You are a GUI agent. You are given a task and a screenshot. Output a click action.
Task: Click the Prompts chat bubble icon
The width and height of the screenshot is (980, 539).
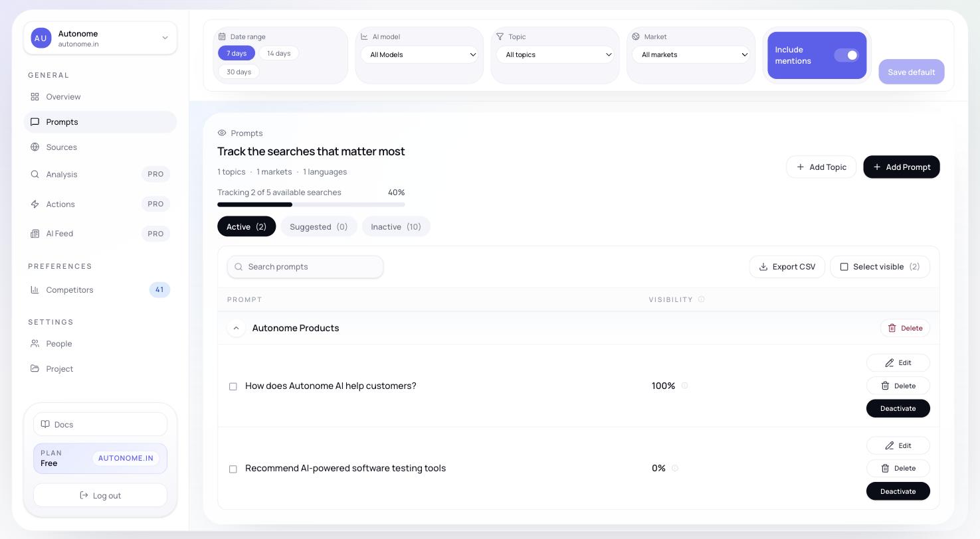(35, 122)
